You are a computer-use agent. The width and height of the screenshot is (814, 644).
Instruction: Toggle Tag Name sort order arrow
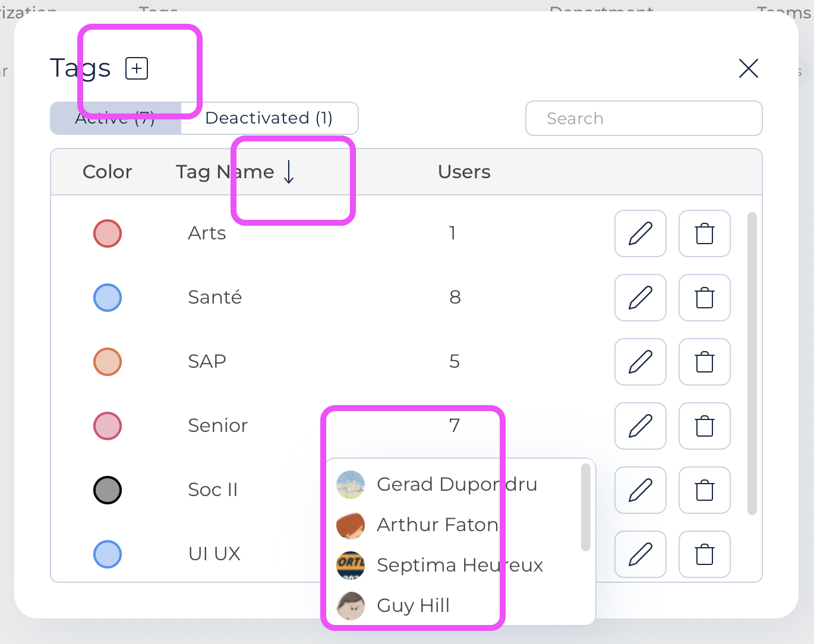coord(289,172)
